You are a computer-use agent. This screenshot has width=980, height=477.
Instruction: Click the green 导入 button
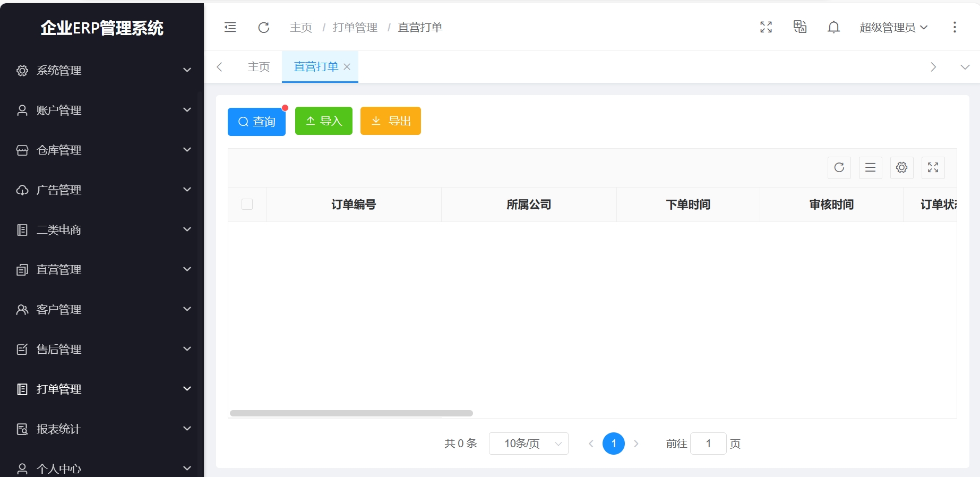(324, 121)
